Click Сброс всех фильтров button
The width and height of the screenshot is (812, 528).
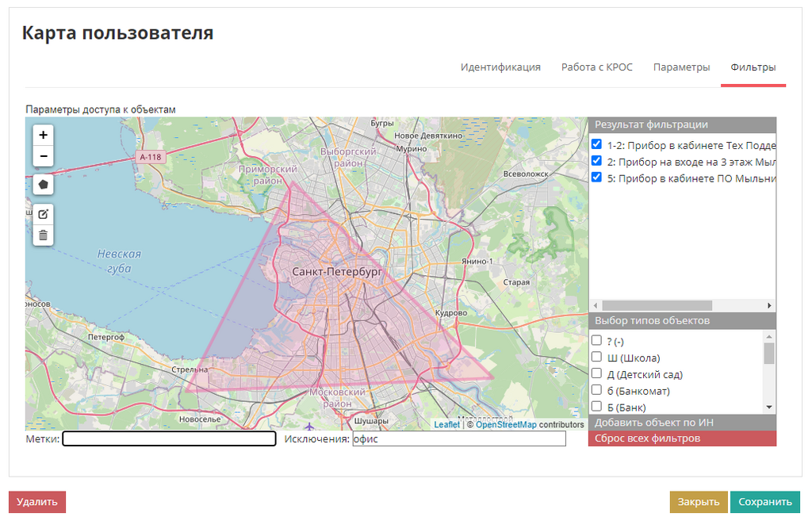point(682,438)
